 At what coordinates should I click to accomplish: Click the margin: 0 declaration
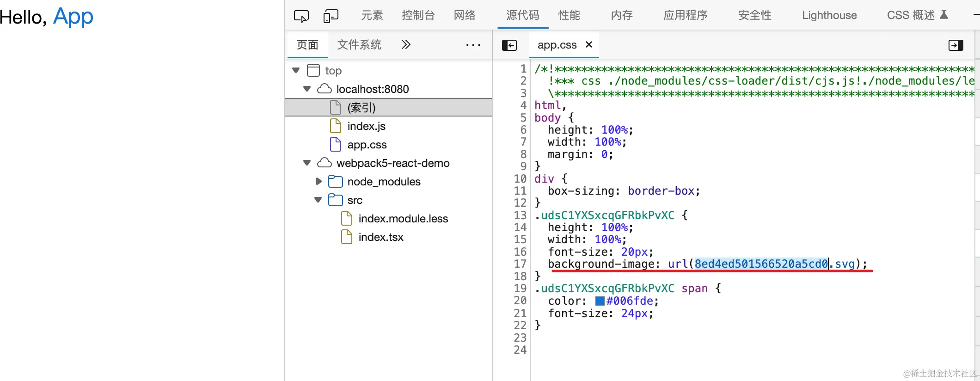580,154
